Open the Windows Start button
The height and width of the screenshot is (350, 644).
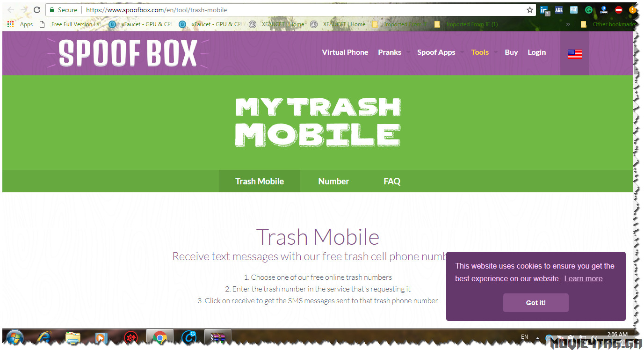pos(15,337)
